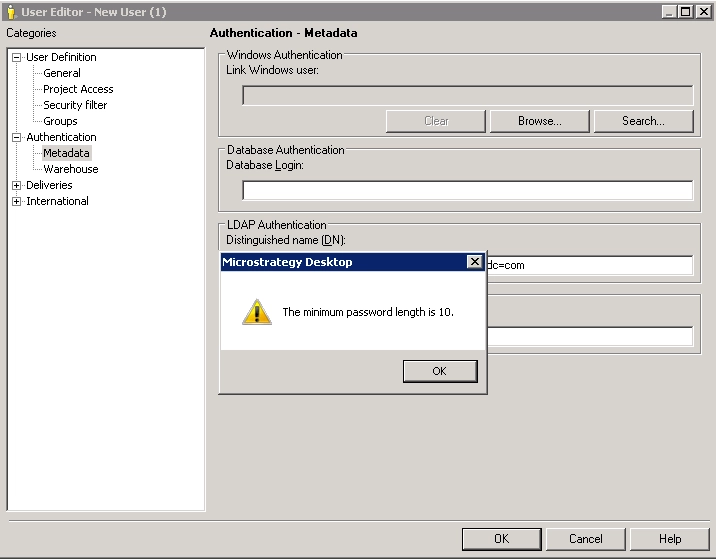Close the User Editor window
The width and height of the screenshot is (716, 559).
[x=703, y=11]
